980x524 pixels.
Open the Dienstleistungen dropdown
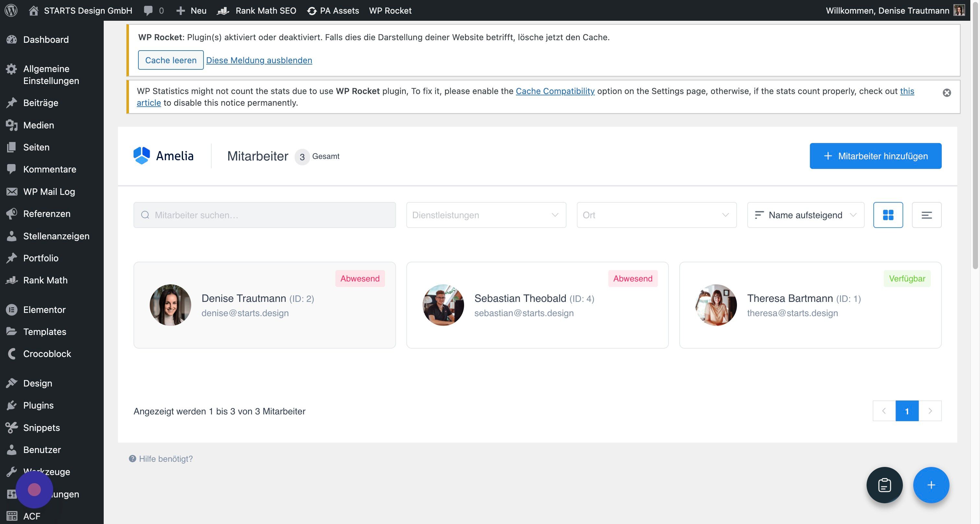pos(486,215)
